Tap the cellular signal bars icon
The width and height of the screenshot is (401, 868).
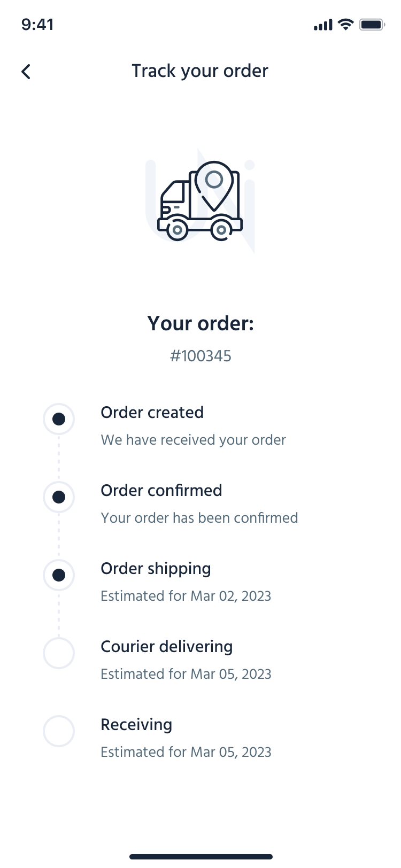tap(323, 25)
